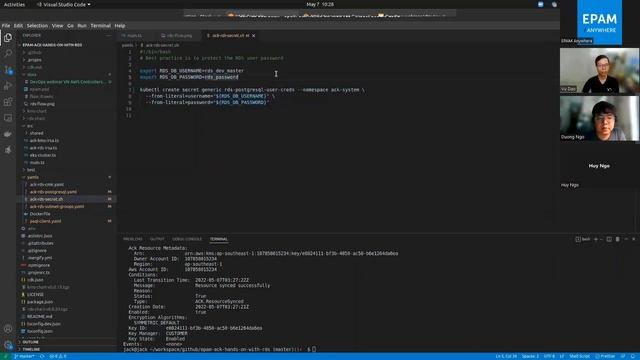Open the File menu
This screenshot has height=360, width=640.
tap(6, 26)
